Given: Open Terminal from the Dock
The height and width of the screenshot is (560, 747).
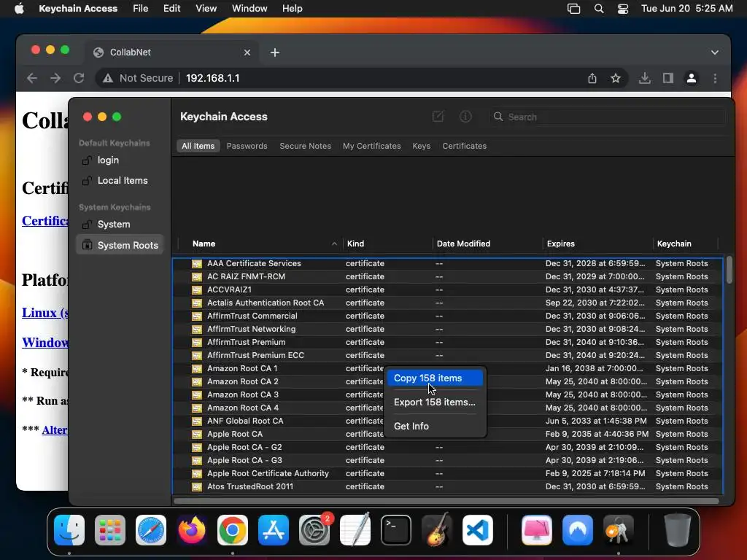Looking at the screenshot, I should pyautogui.click(x=396, y=530).
